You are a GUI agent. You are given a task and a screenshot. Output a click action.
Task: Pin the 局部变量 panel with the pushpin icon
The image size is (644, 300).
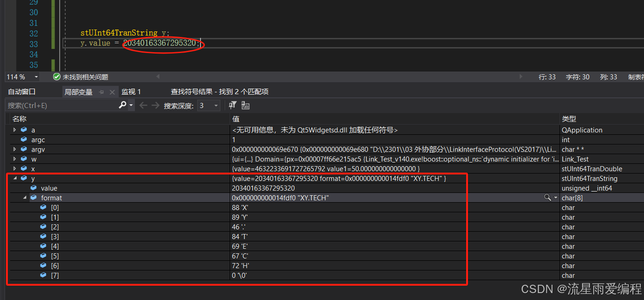point(102,92)
